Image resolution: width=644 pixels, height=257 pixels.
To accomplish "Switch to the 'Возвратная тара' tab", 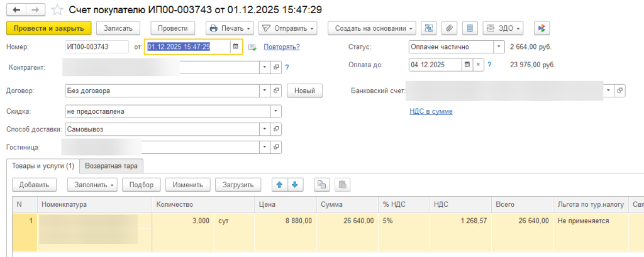I will point(112,165).
